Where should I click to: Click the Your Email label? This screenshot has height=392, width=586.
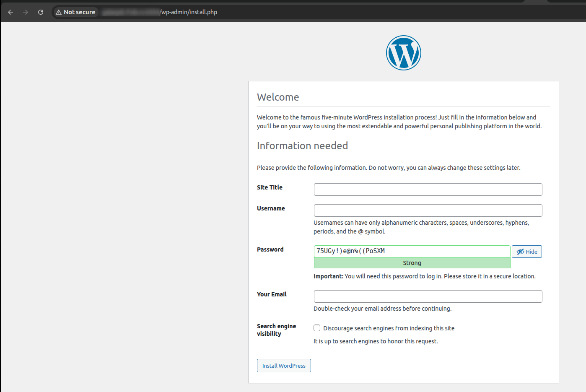[x=272, y=294]
